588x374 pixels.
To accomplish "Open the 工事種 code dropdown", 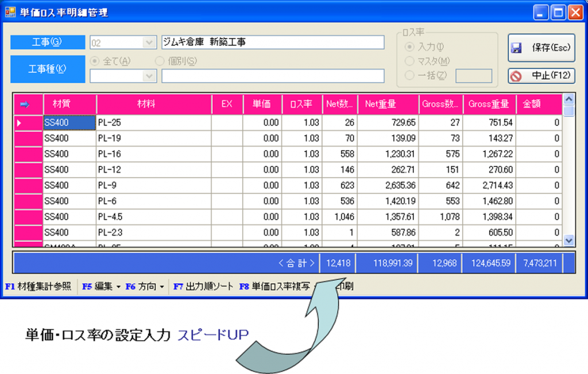I will click(149, 76).
